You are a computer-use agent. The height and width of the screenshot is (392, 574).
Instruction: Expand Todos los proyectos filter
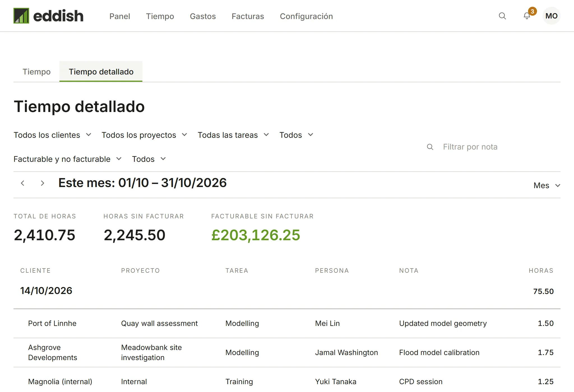point(144,135)
